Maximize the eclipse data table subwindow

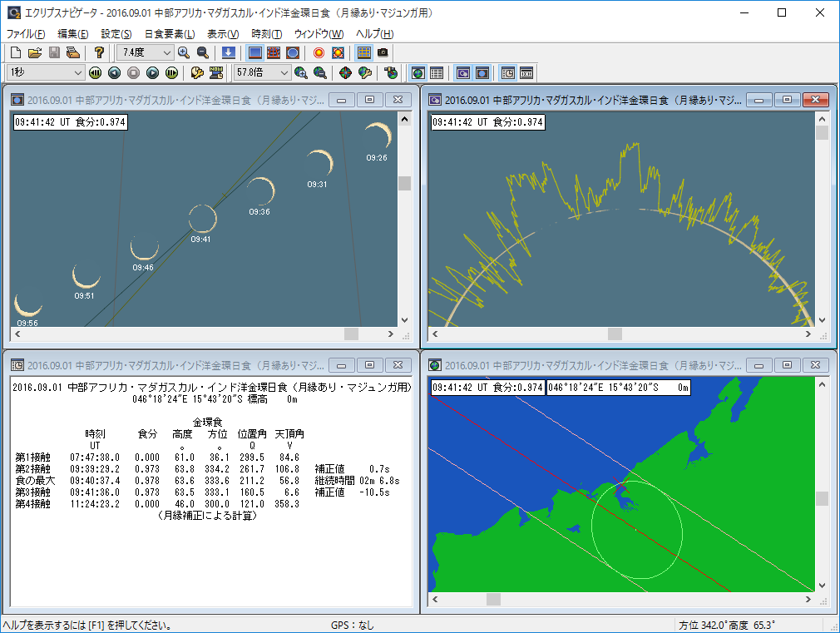(369, 365)
